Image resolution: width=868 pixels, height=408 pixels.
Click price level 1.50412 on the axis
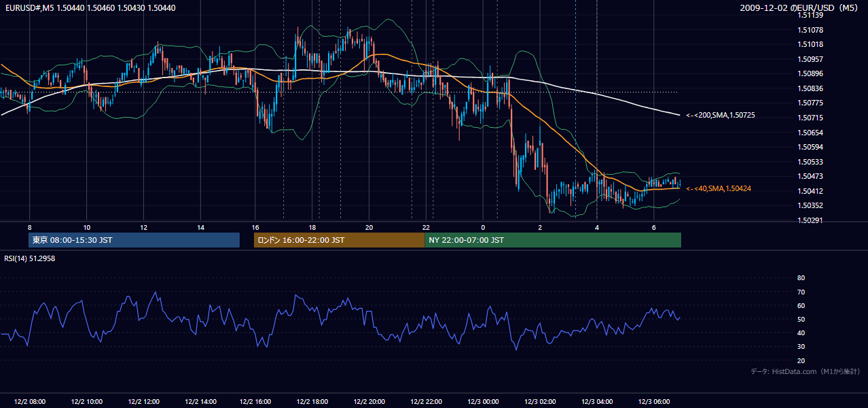coord(811,191)
